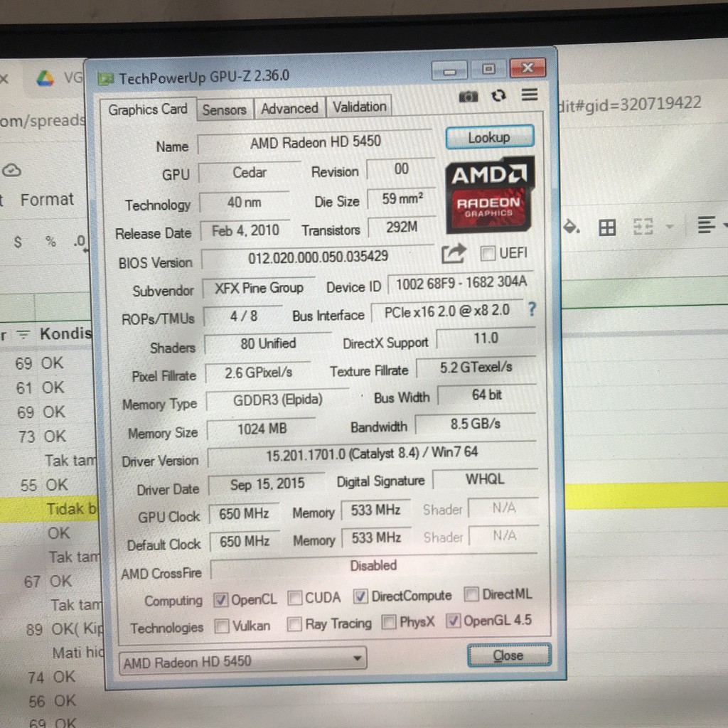Image resolution: width=728 pixels, height=728 pixels.
Task: Click the Memory Type field GDDR3 (Elpida)
Action: [278, 400]
